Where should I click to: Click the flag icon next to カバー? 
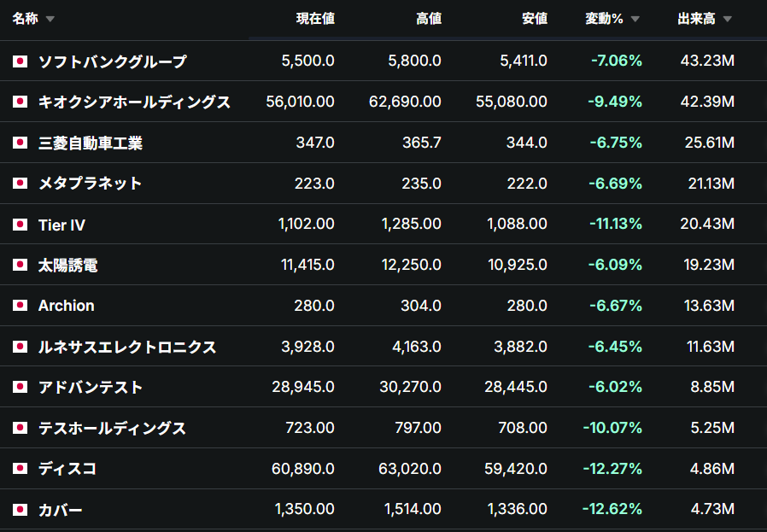point(20,510)
